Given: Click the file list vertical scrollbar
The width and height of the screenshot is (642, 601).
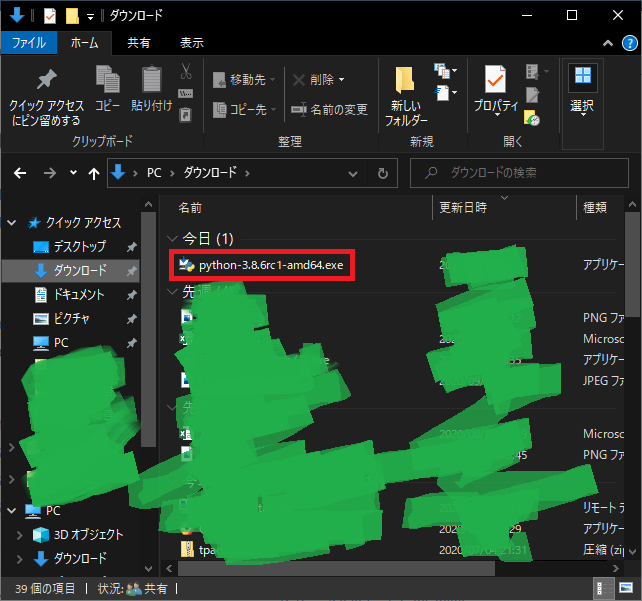Looking at the screenshot, I should (632, 264).
